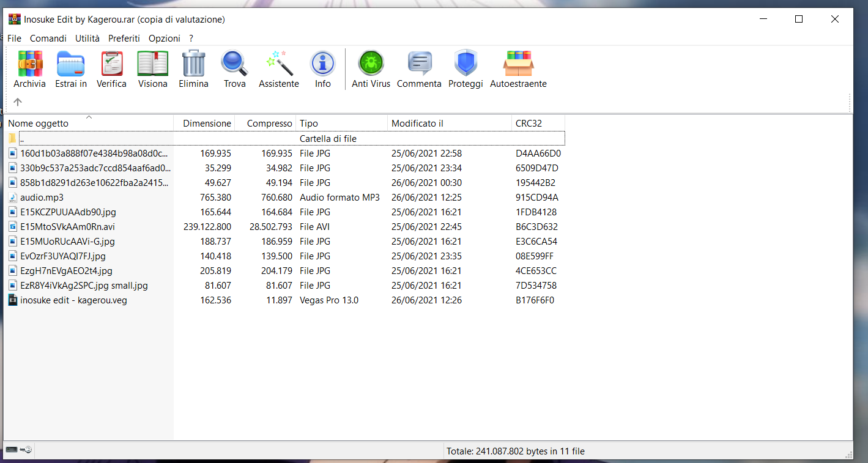This screenshot has width=868, height=463.
Task: Open the Opzioni menu
Action: coord(165,38)
